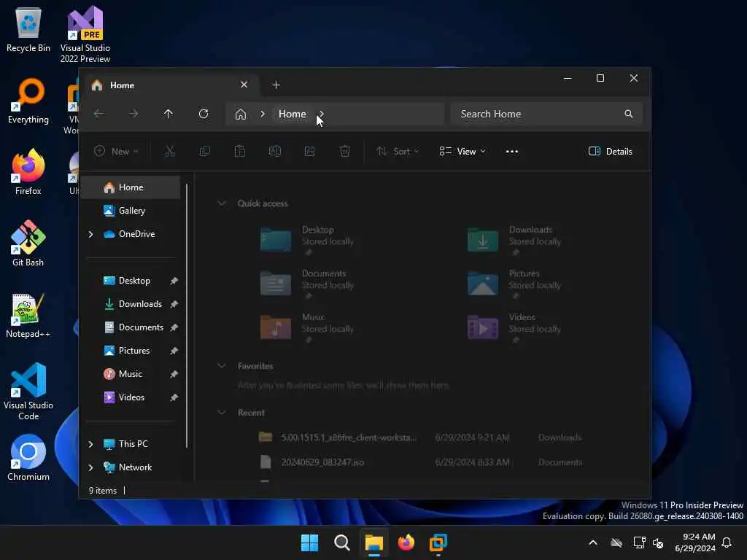Open notification bell in taskbar
Screen dimensions: 747x560
coord(727,542)
